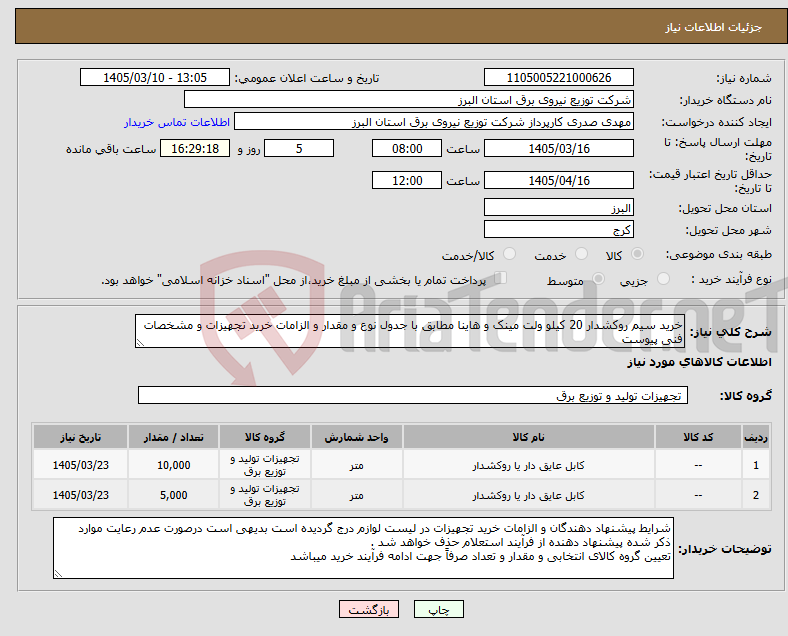Click column header واحد شمارش
The height and width of the screenshot is (636, 788).
coord(356,437)
